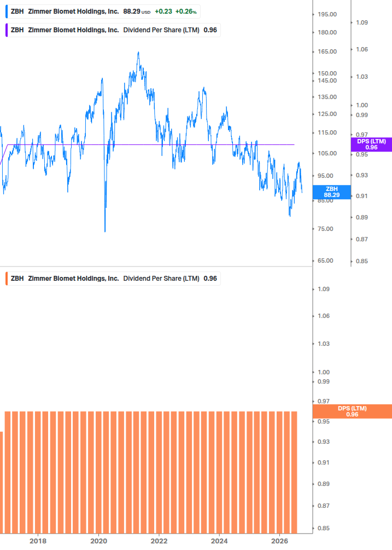
Task: Click the 75.00 price axis label
Action: (x=325, y=229)
